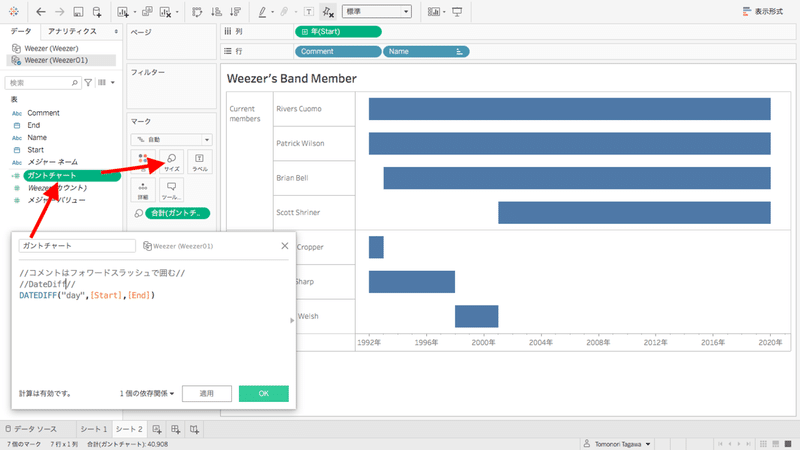Select the End date field

(x=34, y=125)
